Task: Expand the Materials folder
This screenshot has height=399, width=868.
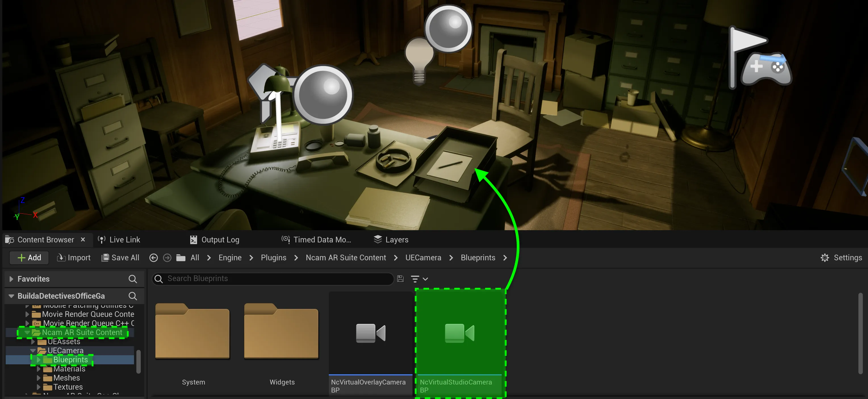Action: pyautogui.click(x=38, y=369)
